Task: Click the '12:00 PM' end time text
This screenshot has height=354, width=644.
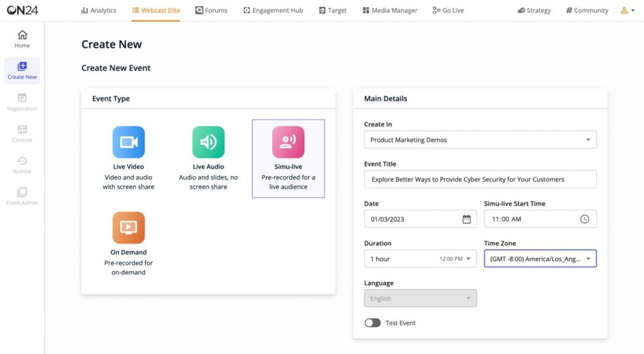Action: pyautogui.click(x=451, y=259)
